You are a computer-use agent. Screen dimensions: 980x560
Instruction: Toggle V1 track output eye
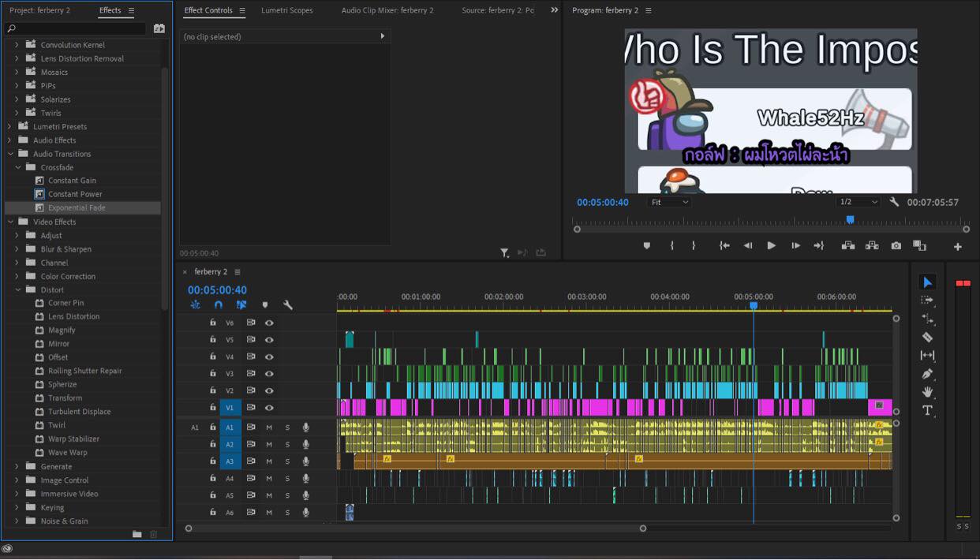pyautogui.click(x=269, y=408)
